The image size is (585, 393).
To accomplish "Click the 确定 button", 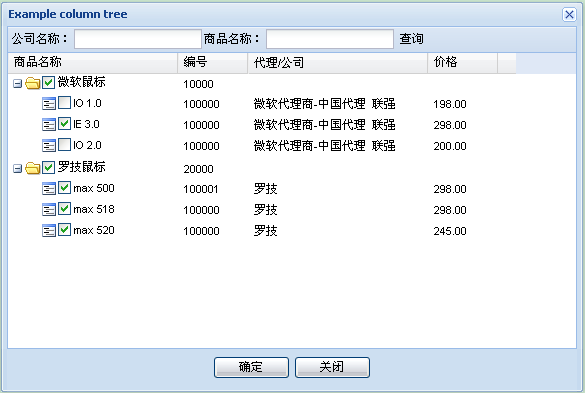I will (251, 367).
